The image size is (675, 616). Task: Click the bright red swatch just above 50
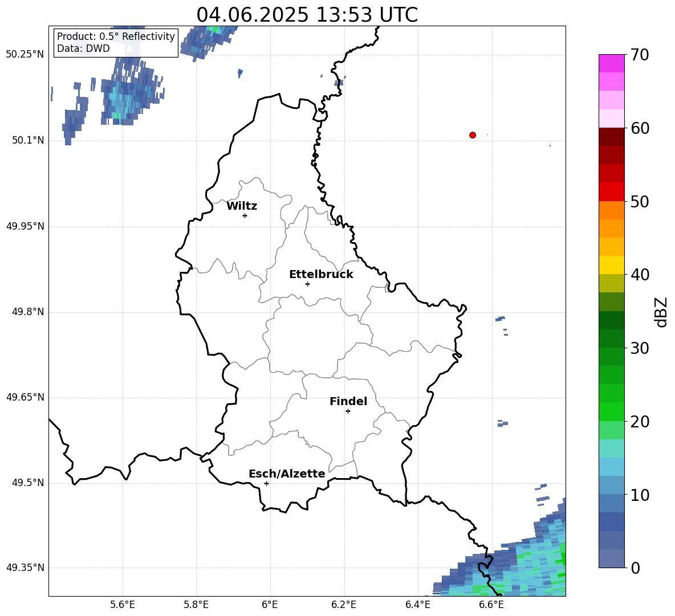click(612, 192)
